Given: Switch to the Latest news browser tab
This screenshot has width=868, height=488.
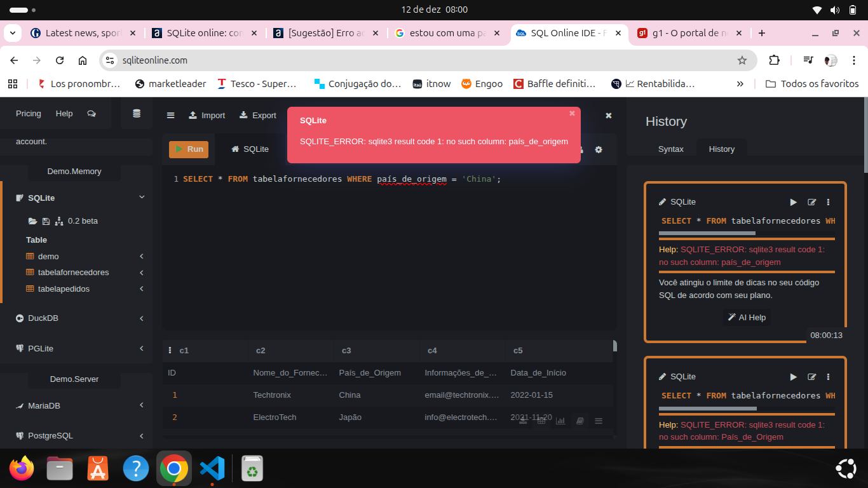Looking at the screenshot, I should click(83, 33).
